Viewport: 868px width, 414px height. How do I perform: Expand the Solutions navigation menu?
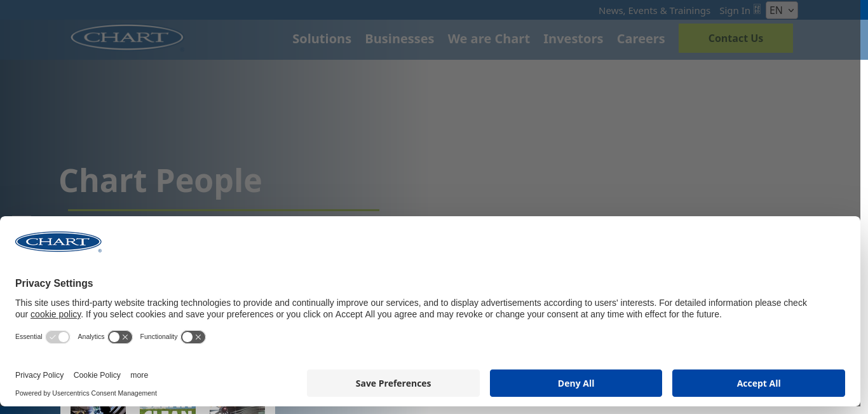[x=322, y=39]
